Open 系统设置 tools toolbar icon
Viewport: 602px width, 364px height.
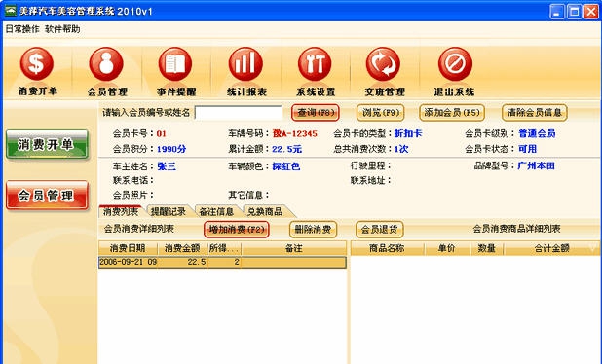pyautogui.click(x=315, y=64)
